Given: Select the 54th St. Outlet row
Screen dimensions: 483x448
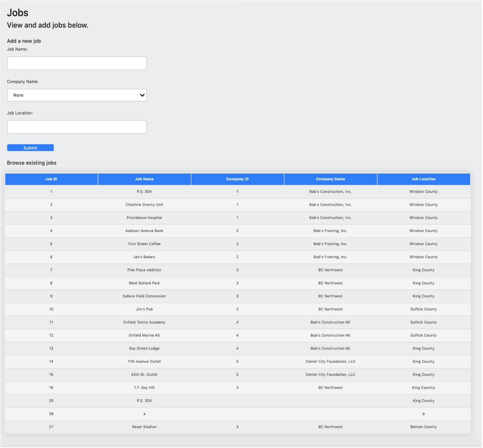Looking at the screenshot, I should click(x=144, y=374).
